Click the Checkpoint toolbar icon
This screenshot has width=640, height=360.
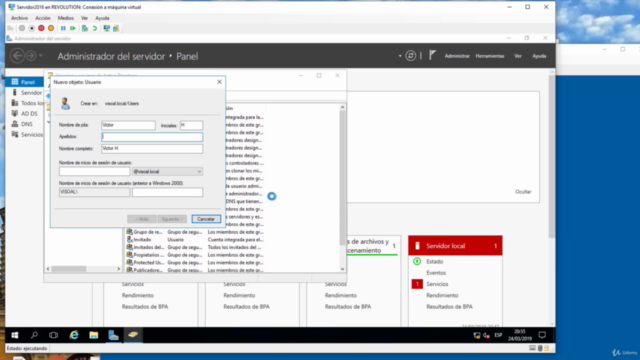pyautogui.click(x=85, y=28)
